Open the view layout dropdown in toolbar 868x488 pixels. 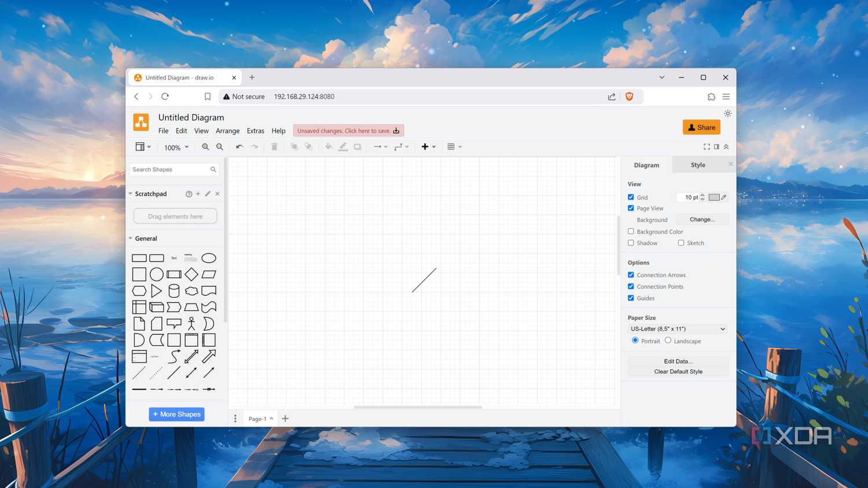tap(143, 147)
